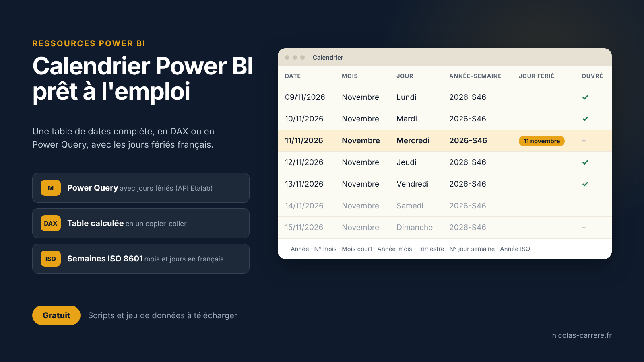Click the JOUR FÉRIÉ column header
The image size is (644, 362).
click(x=537, y=76)
